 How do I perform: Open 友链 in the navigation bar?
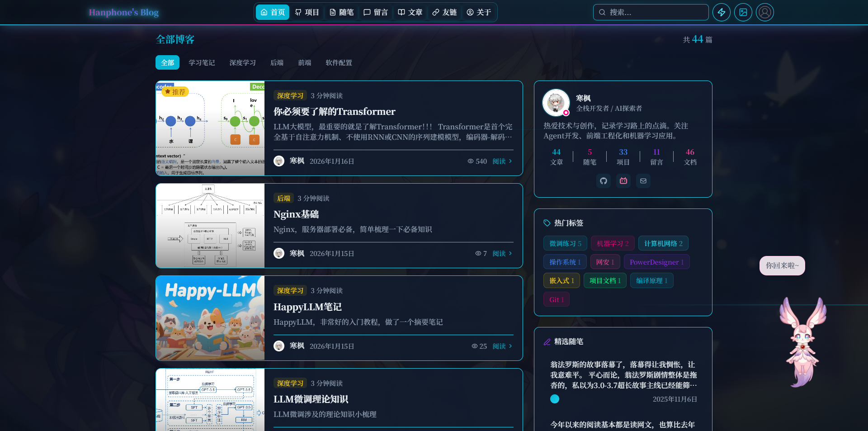click(x=444, y=12)
